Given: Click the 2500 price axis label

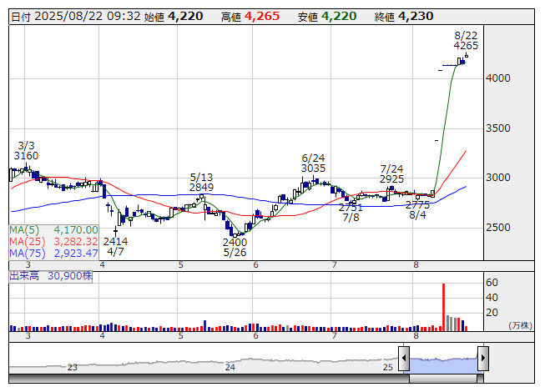Looking at the screenshot, I should [x=498, y=228].
